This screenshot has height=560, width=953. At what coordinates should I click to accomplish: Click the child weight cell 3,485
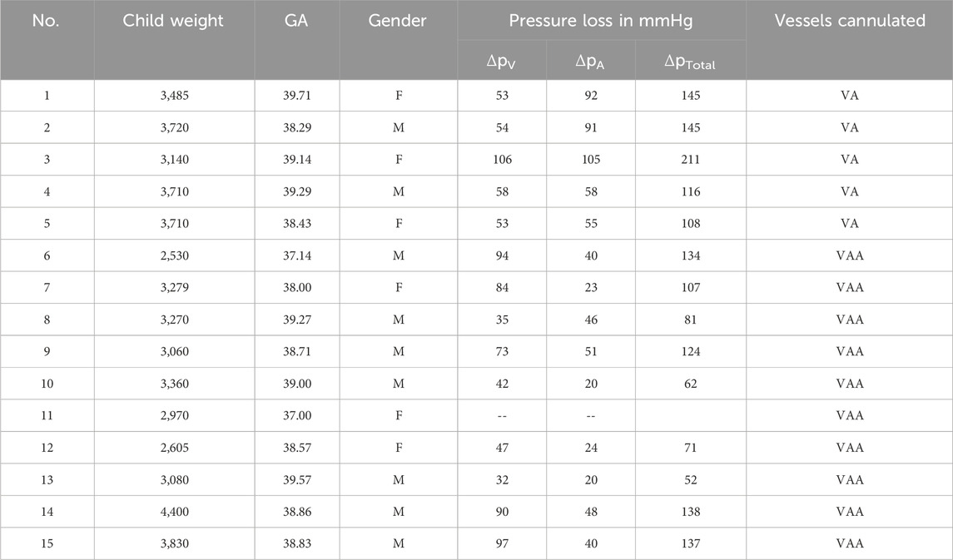point(173,96)
